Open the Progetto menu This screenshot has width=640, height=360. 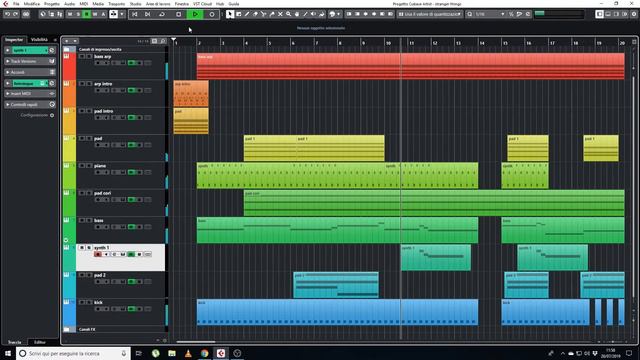[x=52, y=4]
